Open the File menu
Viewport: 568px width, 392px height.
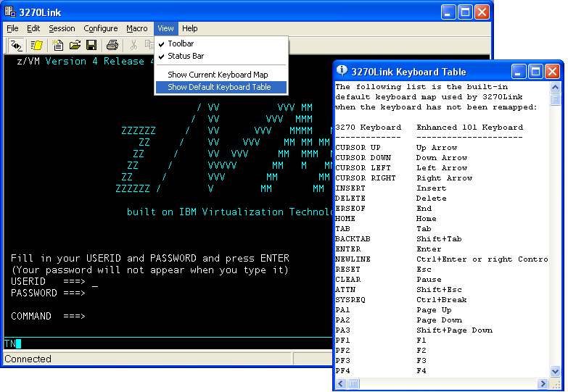tap(12, 28)
